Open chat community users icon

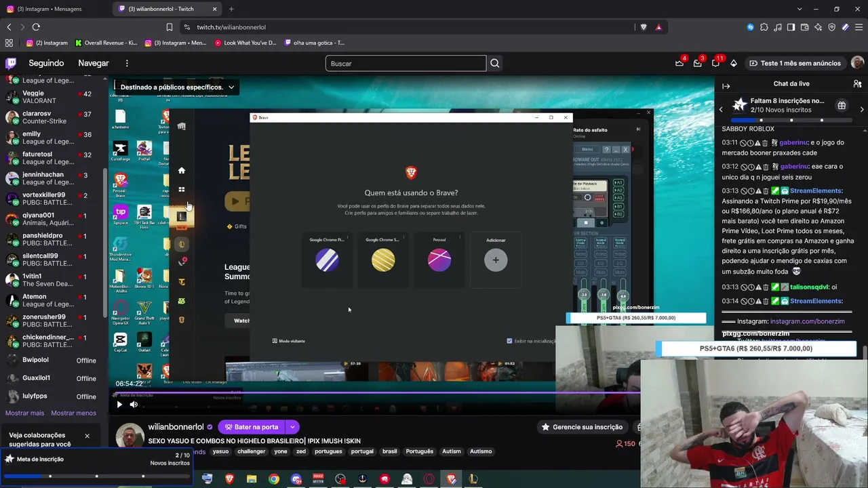pyautogui.click(x=857, y=84)
